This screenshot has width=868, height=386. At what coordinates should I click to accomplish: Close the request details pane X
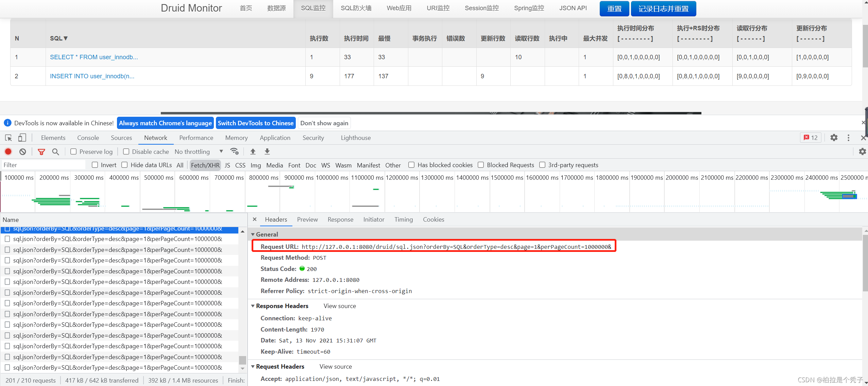pos(255,220)
